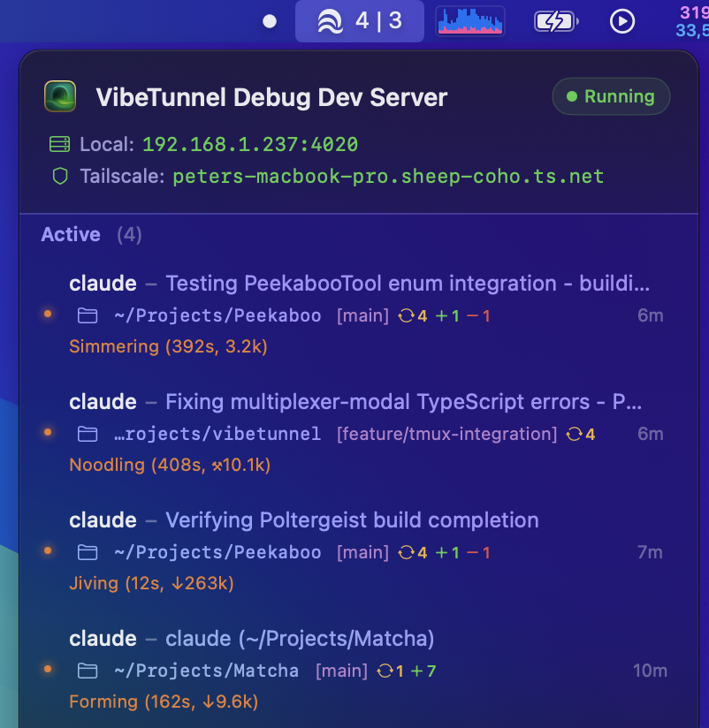709x728 pixels.
Task: Click Simmering (392s, 3.2k) status text
Action: pos(168,346)
